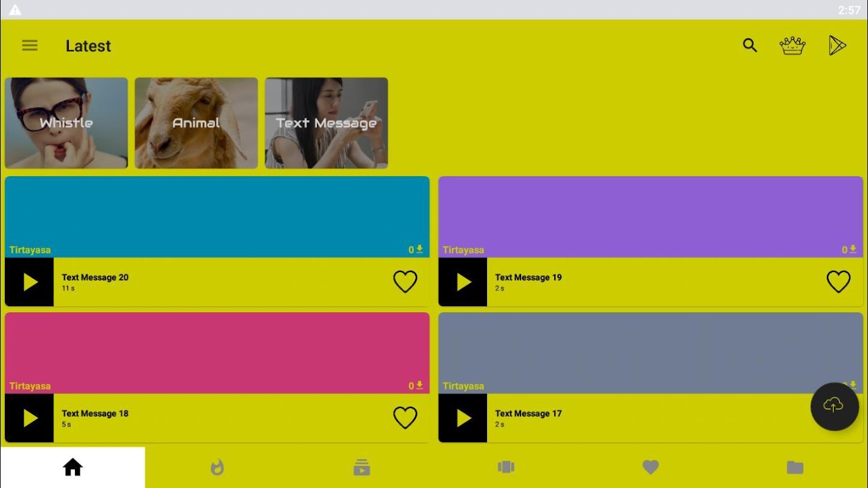
Task: Open the favorites heart tab
Action: (x=650, y=468)
